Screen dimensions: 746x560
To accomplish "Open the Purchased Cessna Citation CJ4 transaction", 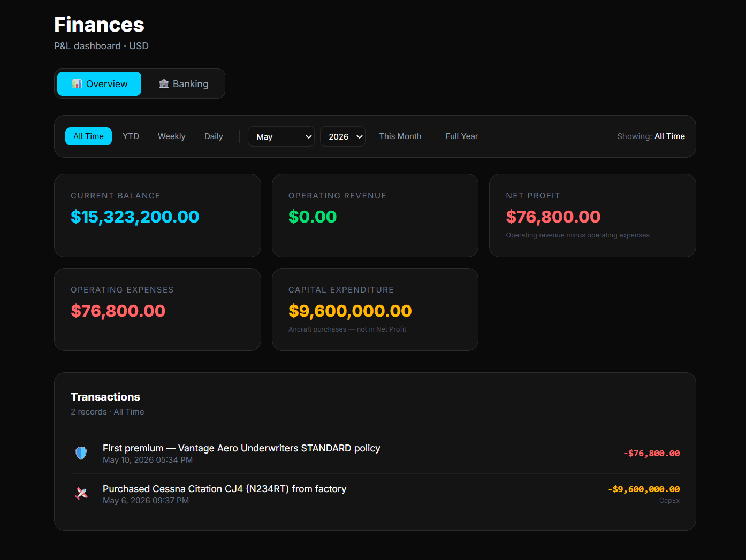I will (x=375, y=494).
